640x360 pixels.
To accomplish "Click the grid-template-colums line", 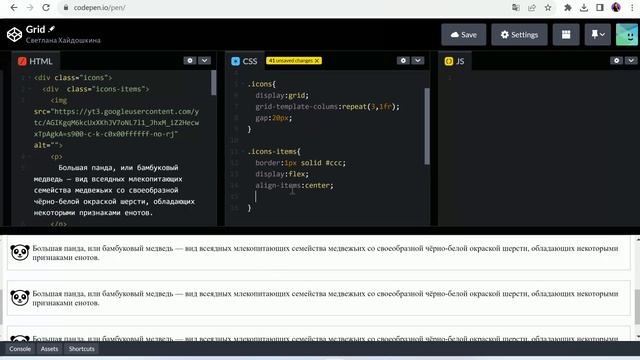I will [327, 107].
